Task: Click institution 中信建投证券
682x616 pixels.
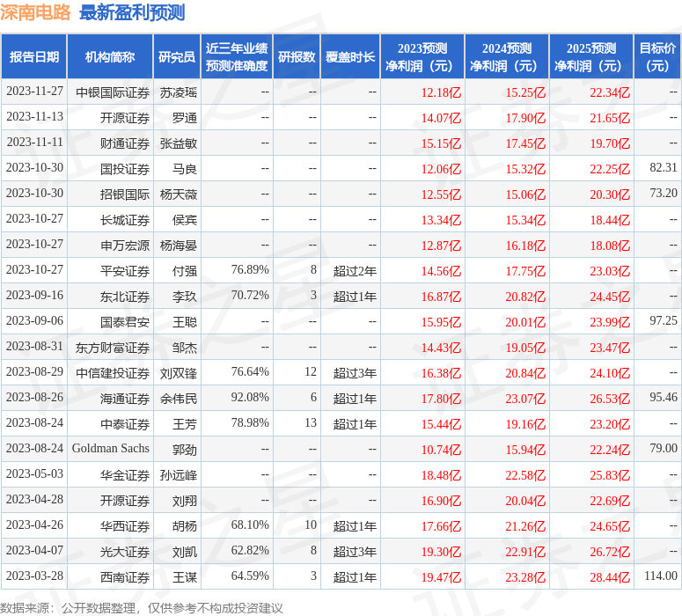Action: click(113, 373)
